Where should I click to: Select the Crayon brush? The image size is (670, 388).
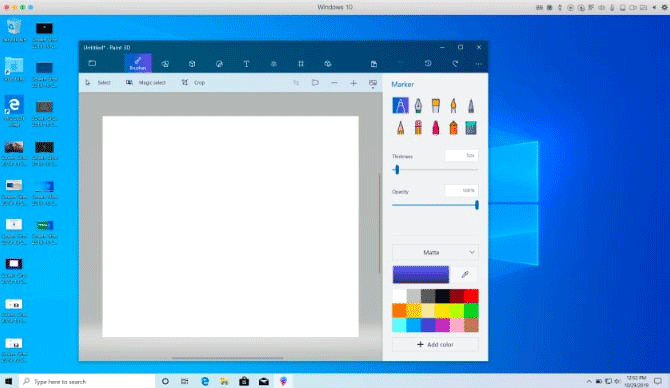point(435,127)
